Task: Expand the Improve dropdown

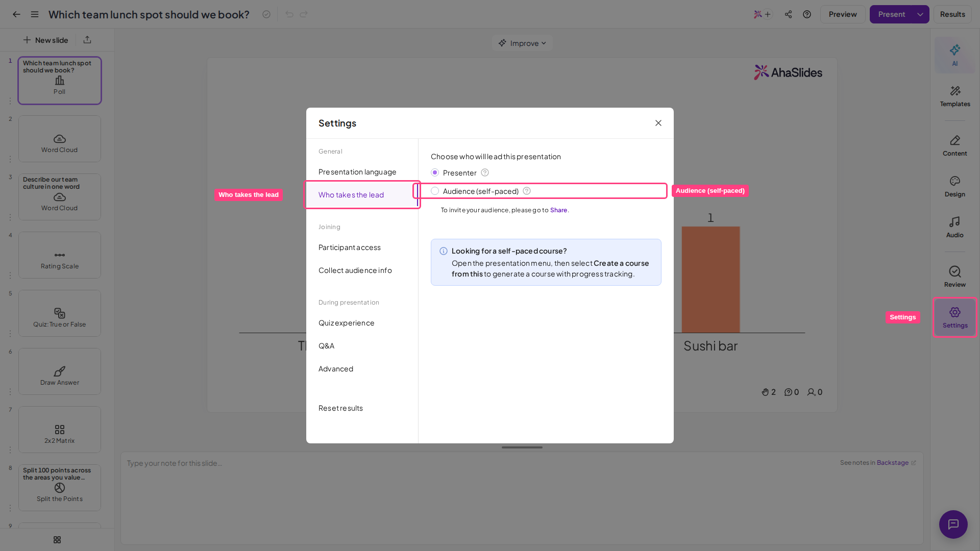Action: 522,43
